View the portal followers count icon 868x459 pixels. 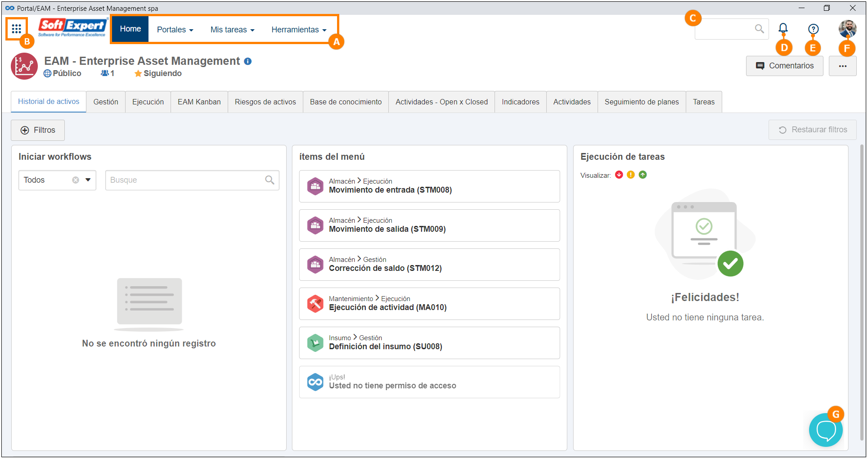pyautogui.click(x=105, y=73)
